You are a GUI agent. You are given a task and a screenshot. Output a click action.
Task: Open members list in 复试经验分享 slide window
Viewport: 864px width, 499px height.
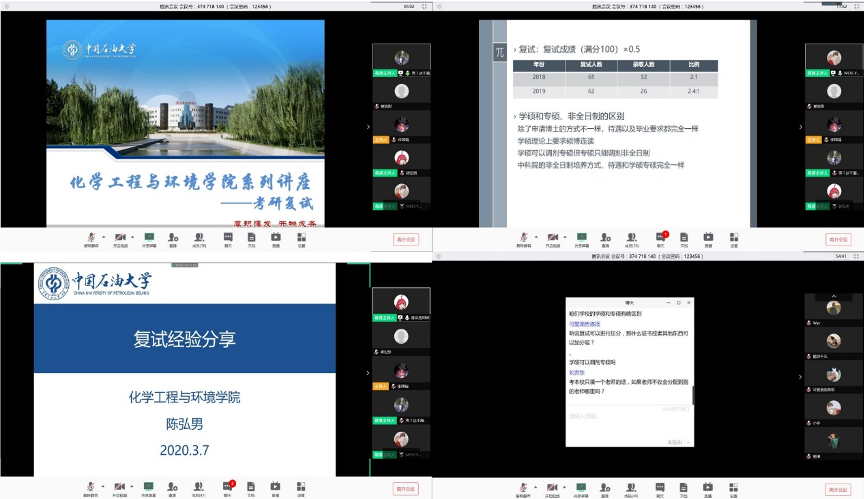tap(198, 489)
